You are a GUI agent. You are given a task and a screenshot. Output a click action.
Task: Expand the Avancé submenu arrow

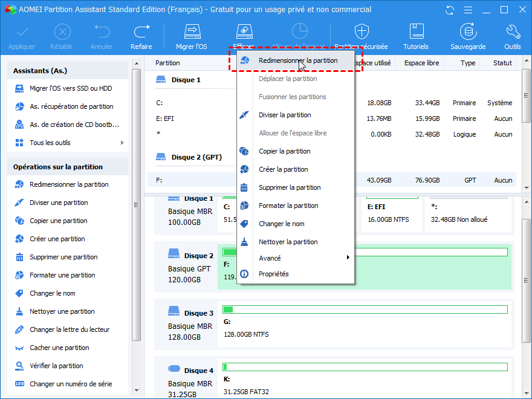[x=348, y=258]
